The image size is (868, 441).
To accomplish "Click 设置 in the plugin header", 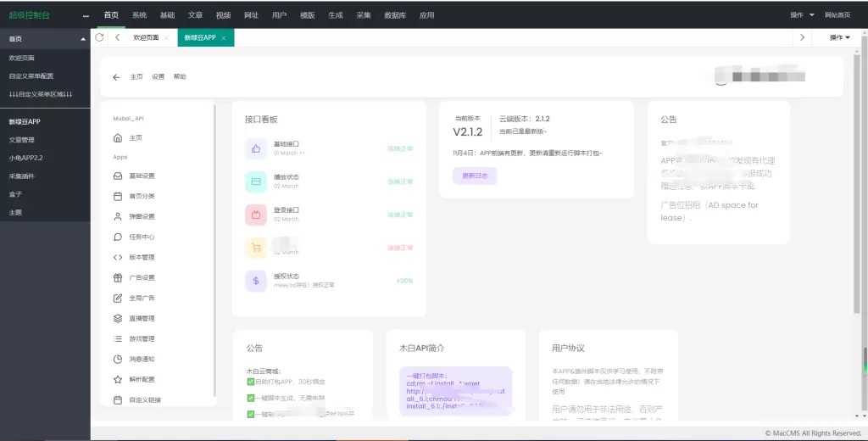I will pos(159,77).
